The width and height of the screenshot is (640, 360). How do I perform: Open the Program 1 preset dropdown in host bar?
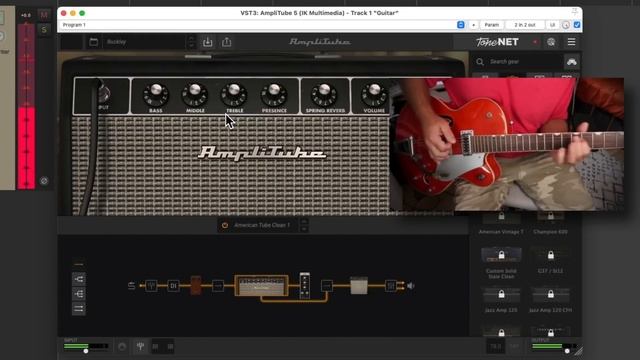258,25
